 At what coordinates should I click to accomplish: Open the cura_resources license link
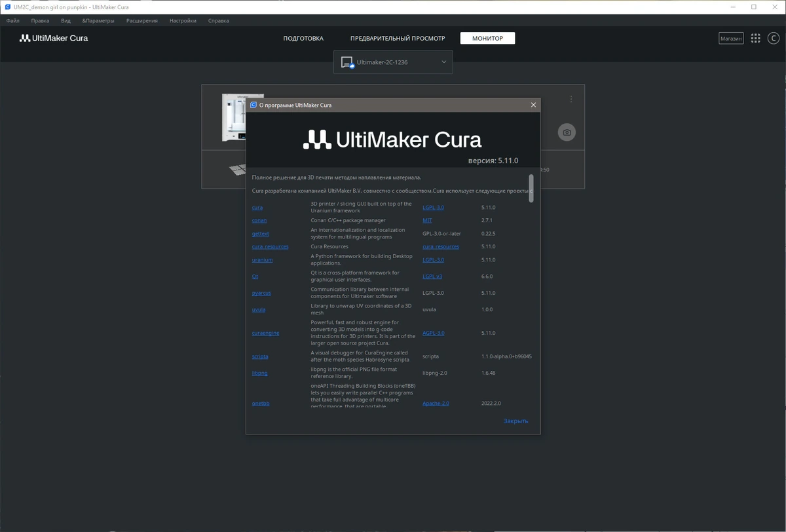(x=441, y=247)
